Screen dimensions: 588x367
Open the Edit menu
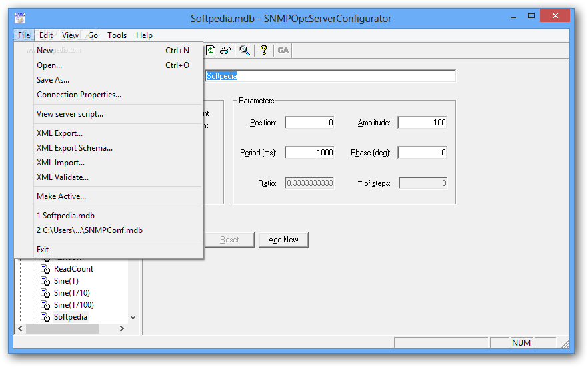pos(46,35)
